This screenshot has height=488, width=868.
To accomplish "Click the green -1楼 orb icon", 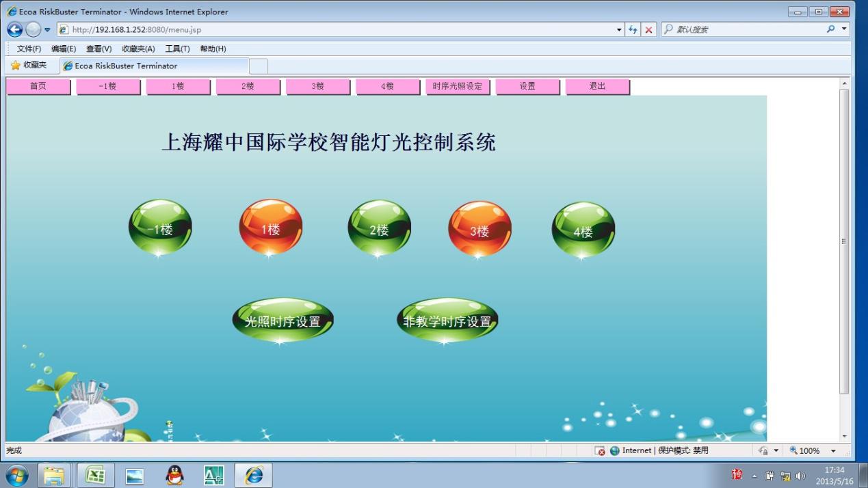I will tap(160, 228).
